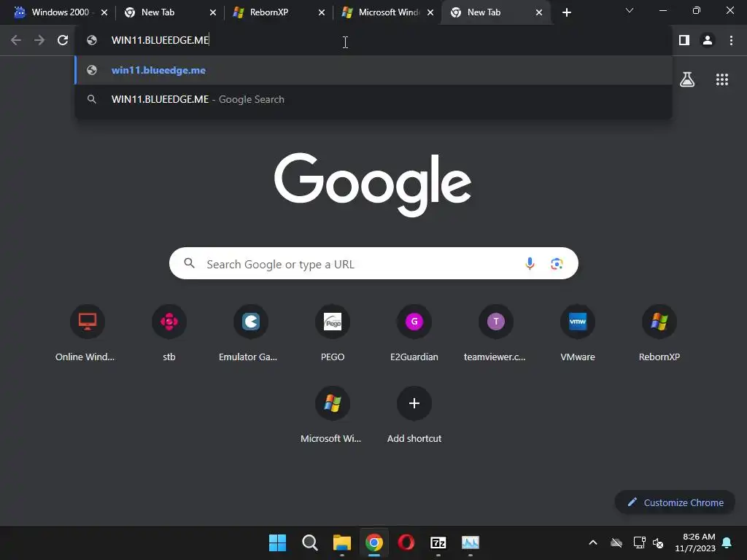Viewport: 747px width, 560px height.
Task: Open Microsoft Wi... shortcut
Action: (332, 415)
